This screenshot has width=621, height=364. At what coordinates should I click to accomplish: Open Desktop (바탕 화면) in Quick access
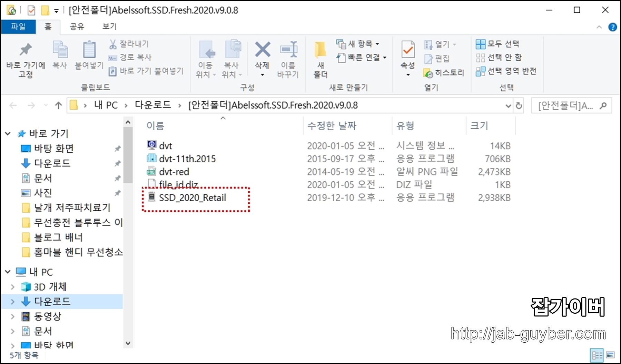coord(54,149)
